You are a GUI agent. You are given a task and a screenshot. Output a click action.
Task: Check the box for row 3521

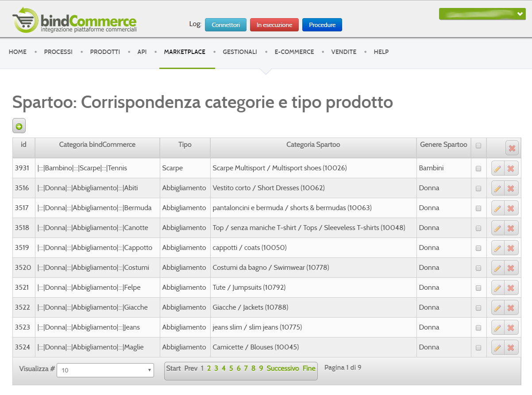(478, 288)
